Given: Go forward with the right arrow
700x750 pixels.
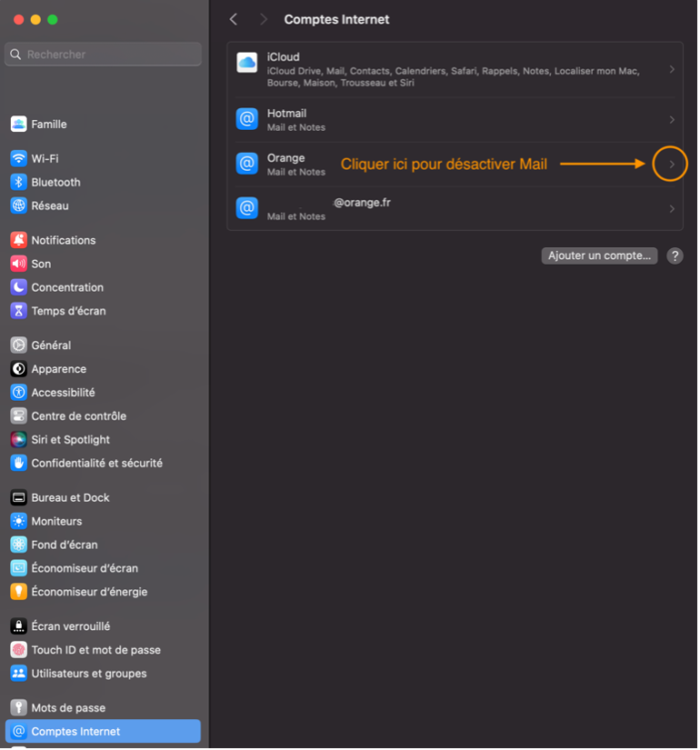Looking at the screenshot, I should click(x=264, y=20).
